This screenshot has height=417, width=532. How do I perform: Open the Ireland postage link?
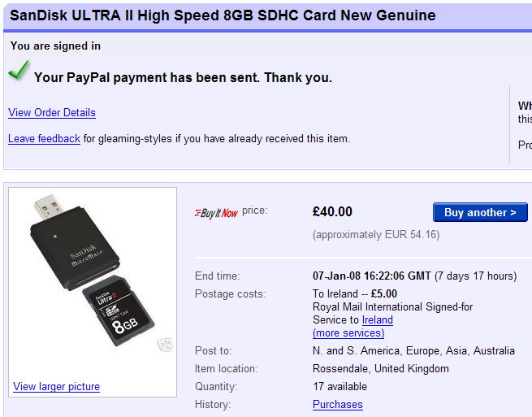pyautogui.click(x=378, y=320)
